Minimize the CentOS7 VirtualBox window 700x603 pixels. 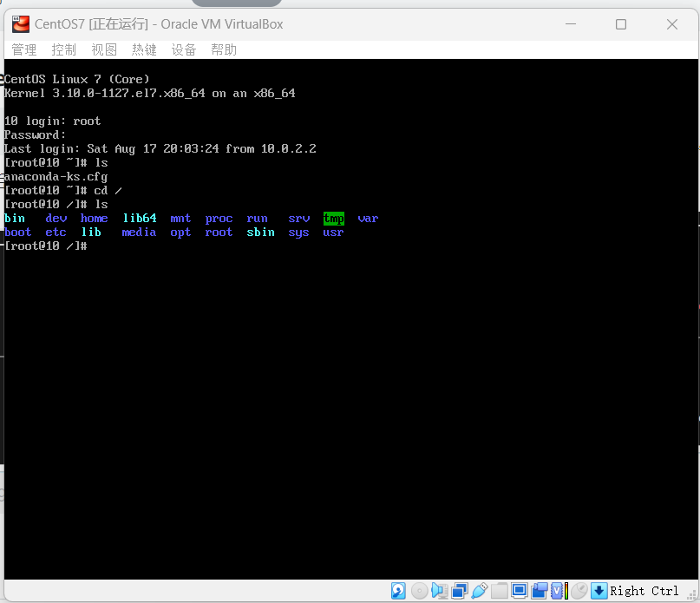point(571,24)
